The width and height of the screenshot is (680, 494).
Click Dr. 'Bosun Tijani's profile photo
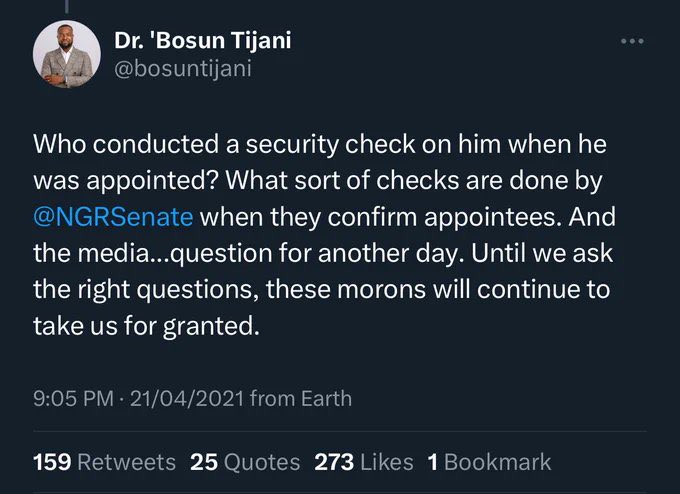click(65, 54)
